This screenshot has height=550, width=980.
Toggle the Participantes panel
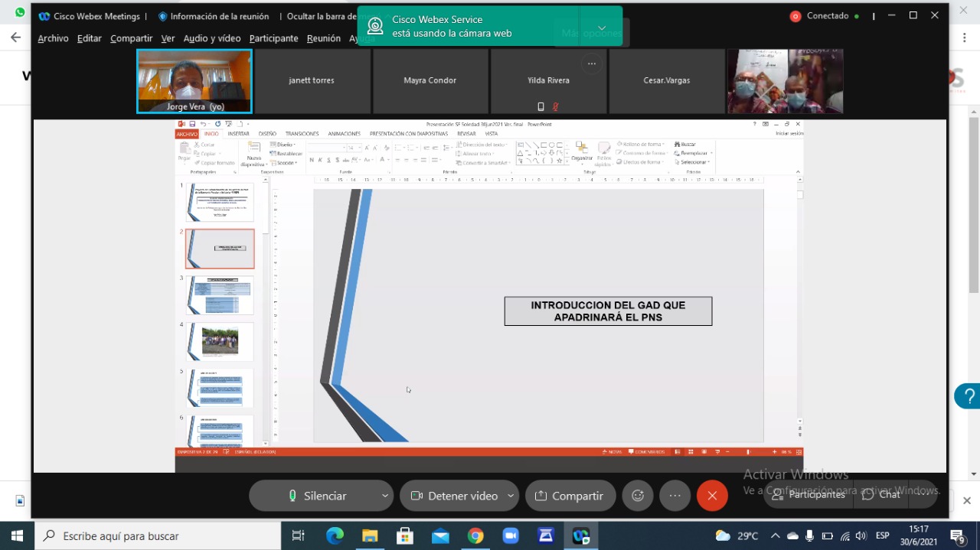pos(808,494)
